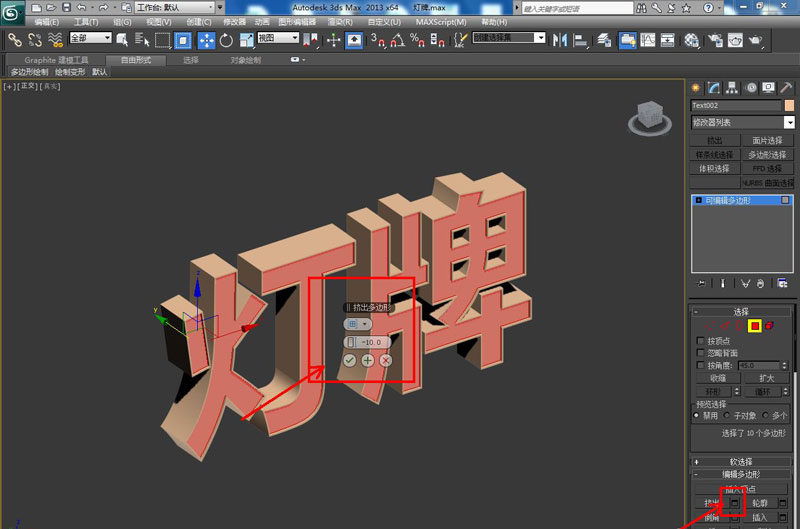Switch to the Hierarchy command panel tab

coord(732,88)
